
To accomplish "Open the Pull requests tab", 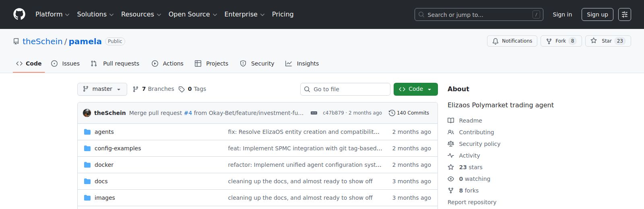I will pyautogui.click(x=115, y=64).
